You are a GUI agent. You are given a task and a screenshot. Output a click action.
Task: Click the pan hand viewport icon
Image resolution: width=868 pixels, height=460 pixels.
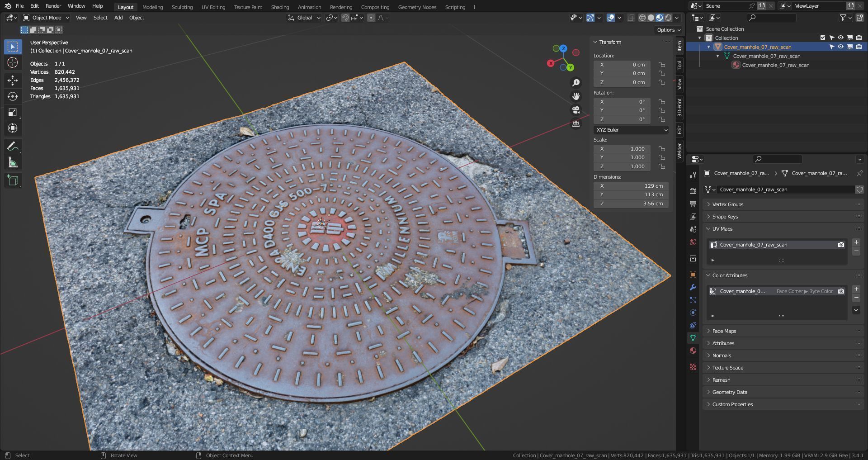(x=576, y=96)
